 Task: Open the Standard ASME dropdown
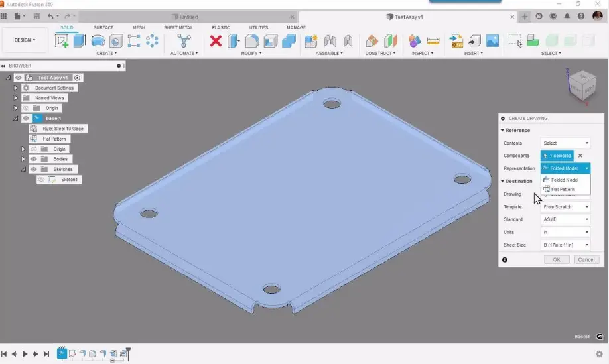pyautogui.click(x=565, y=219)
